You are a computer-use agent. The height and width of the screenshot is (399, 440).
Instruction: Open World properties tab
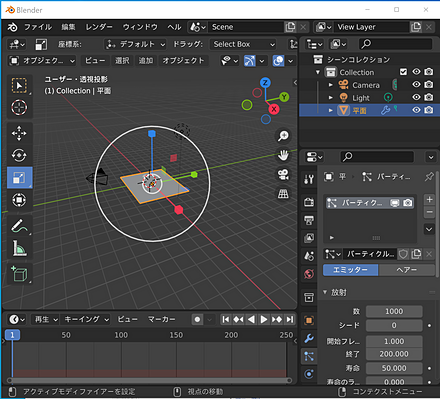click(x=309, y=274)
